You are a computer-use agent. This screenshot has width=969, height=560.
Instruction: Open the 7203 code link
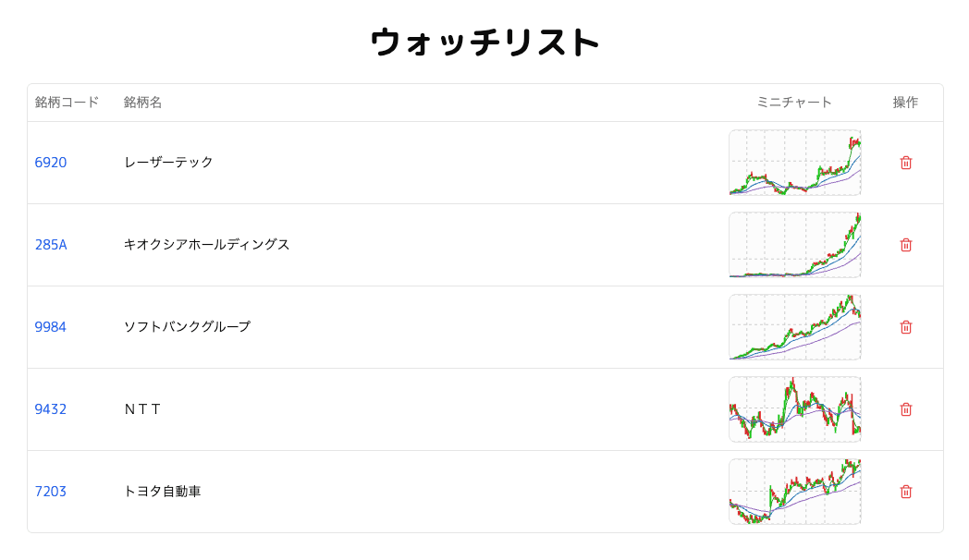point(50,492)
